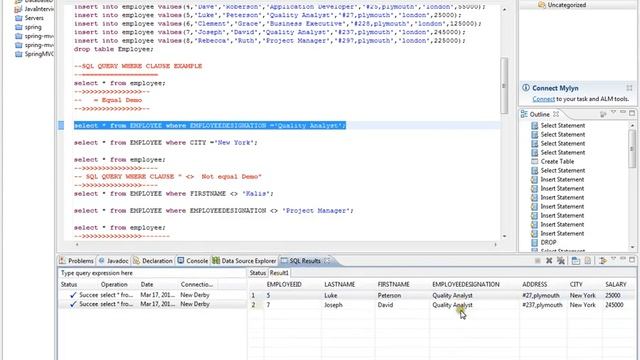Click the Connect link under Connect Mylyn

(543, 99)
